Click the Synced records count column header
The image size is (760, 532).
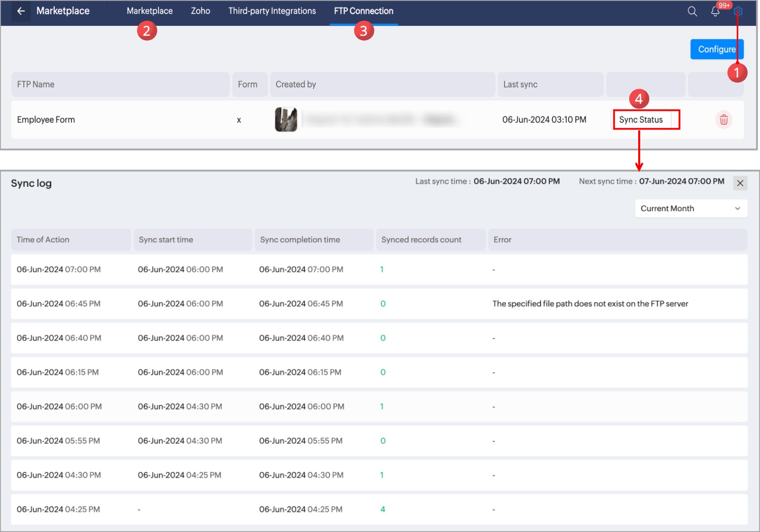coord(421,240)
